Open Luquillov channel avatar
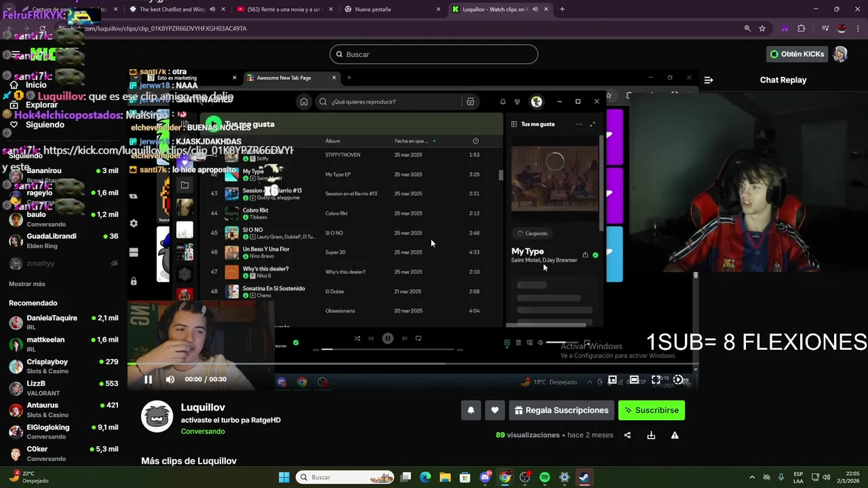The image size is (868, 488). tap(157, 416)
